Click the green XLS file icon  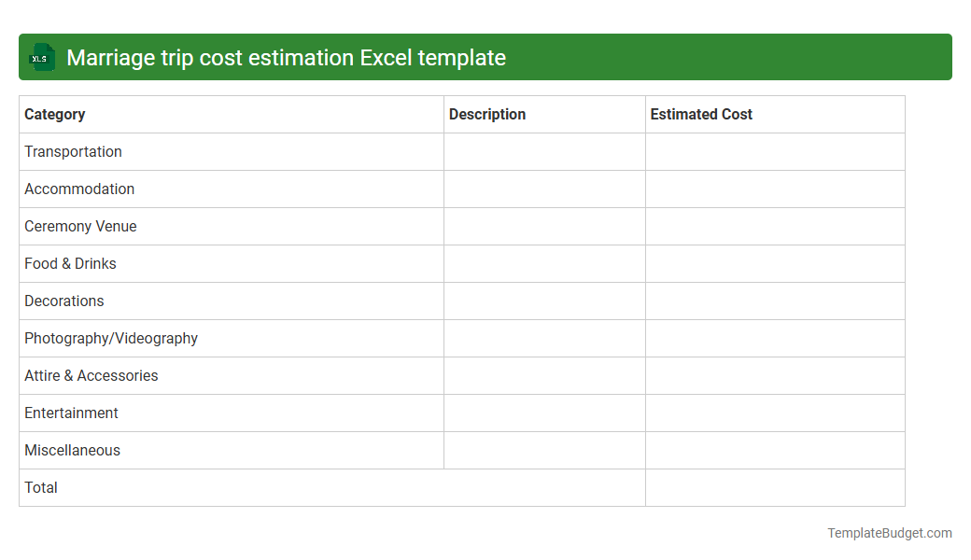[41, 57]
